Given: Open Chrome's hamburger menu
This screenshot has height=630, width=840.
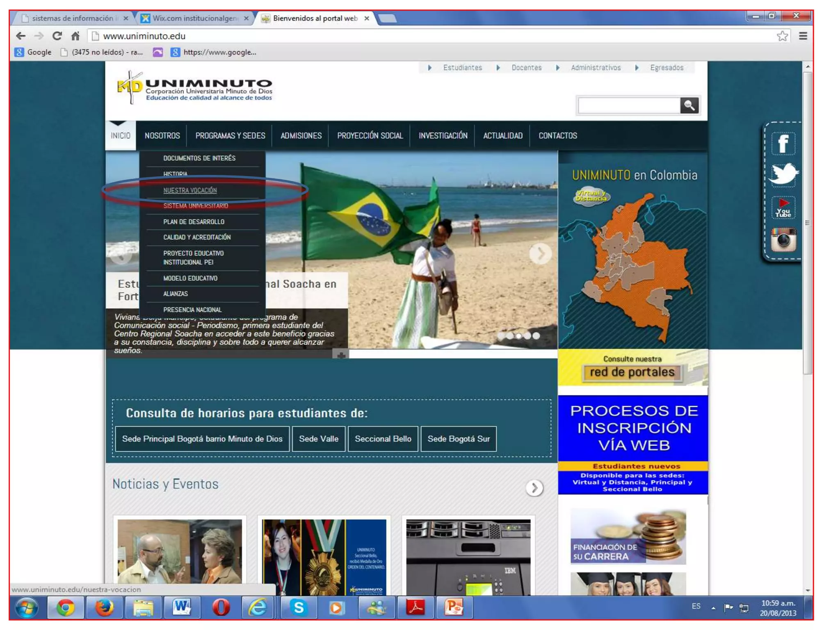Looking at the screenshot, I should (803, 36).
